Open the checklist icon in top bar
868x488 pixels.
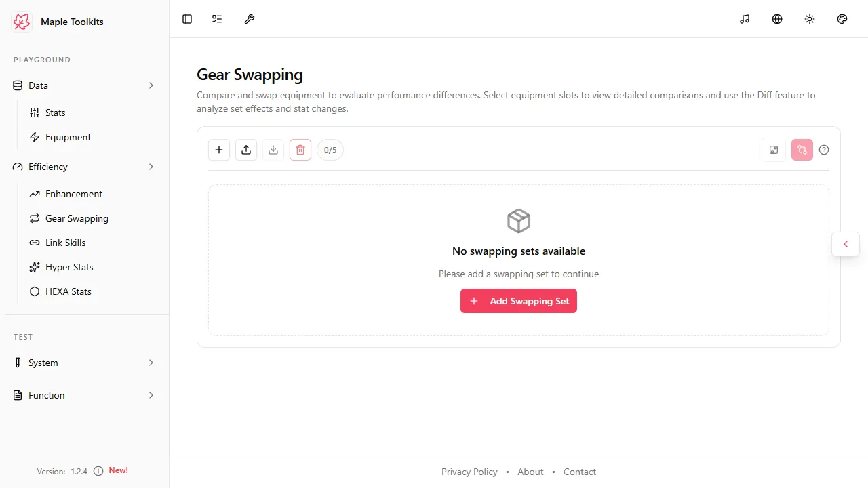pyautogui.click(x=217, y=19)
